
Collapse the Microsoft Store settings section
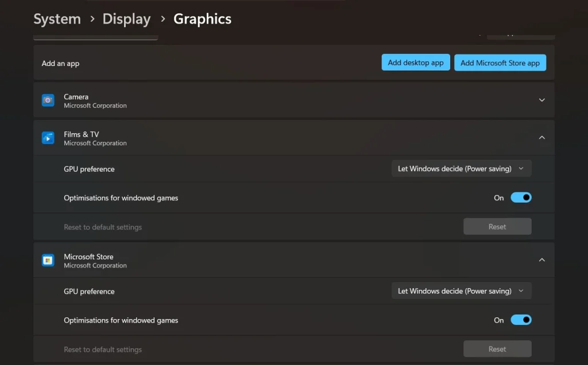[541, 259]
